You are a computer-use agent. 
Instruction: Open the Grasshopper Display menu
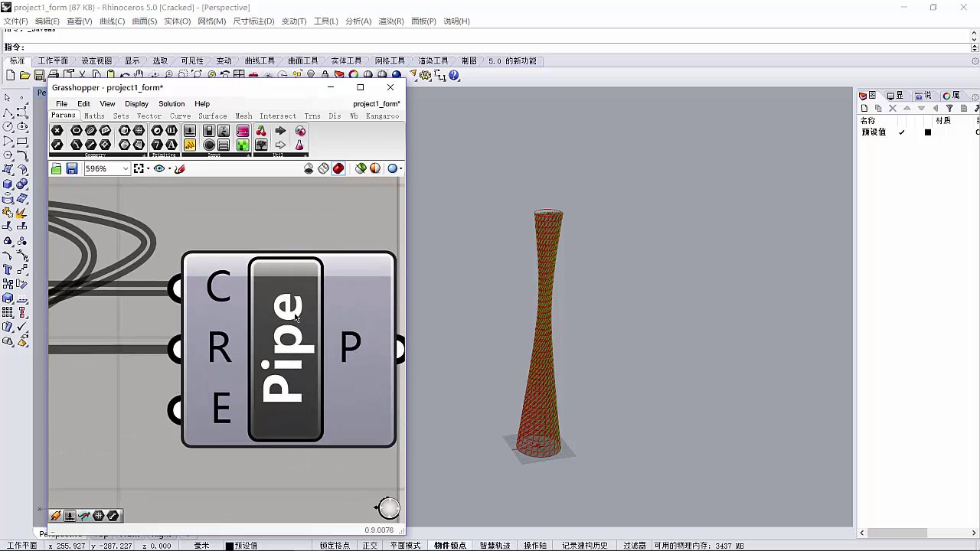[x=136, y=103]
